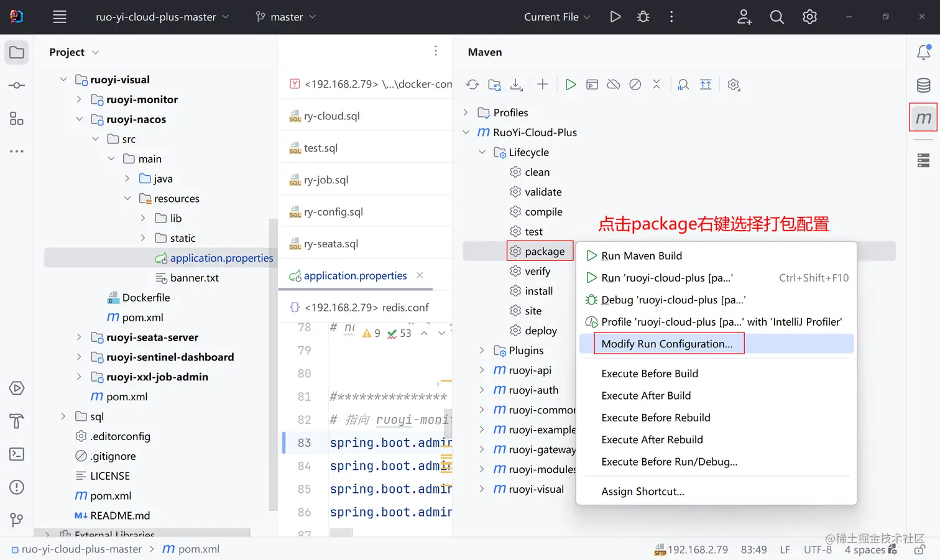Viewport: 940px width, 560px height.
Task: Click the 83:49 caret position widget
Action: pyautogui.click(x=753, y=549)
